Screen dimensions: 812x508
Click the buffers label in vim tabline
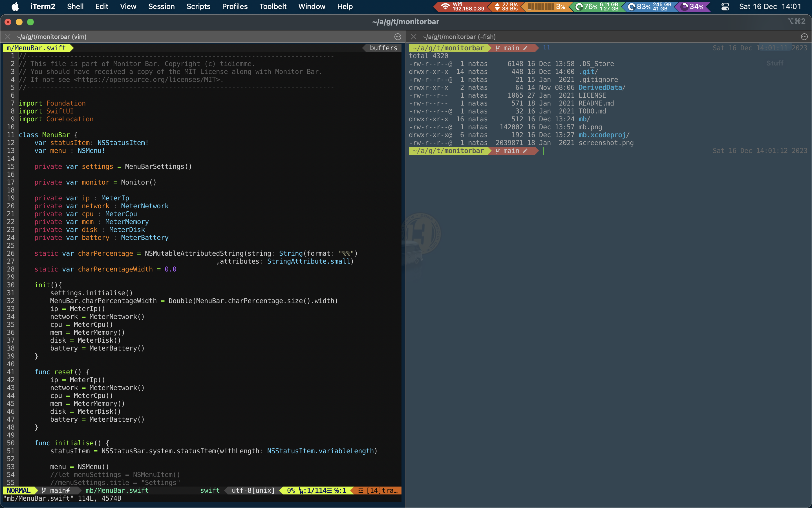383,48
